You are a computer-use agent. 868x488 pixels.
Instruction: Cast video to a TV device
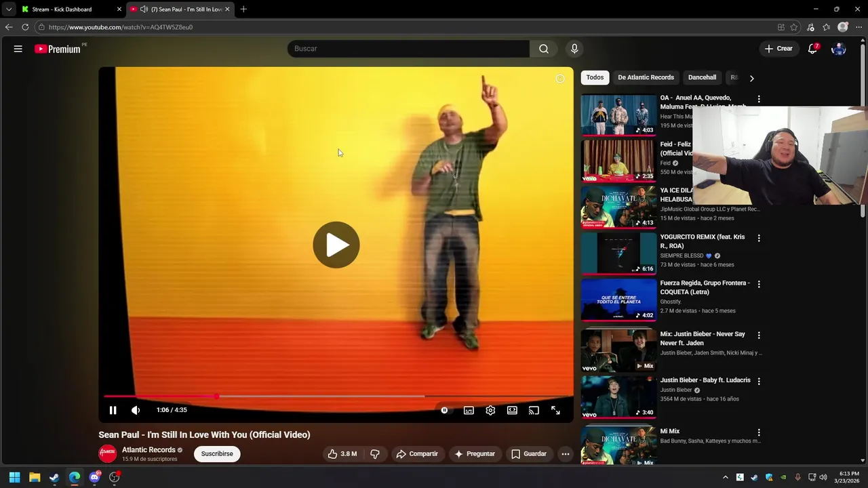coord(534,410)
